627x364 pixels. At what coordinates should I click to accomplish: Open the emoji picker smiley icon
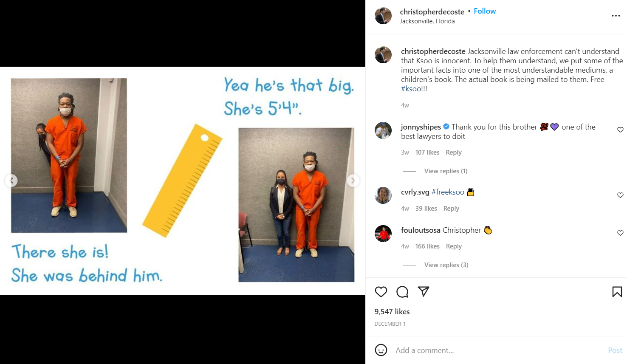[381, 350]
